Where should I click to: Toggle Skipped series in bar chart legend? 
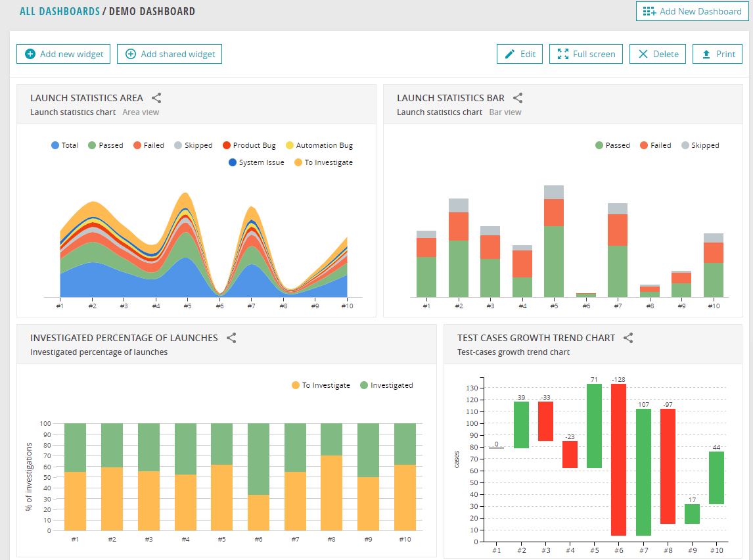pos(700,145)
